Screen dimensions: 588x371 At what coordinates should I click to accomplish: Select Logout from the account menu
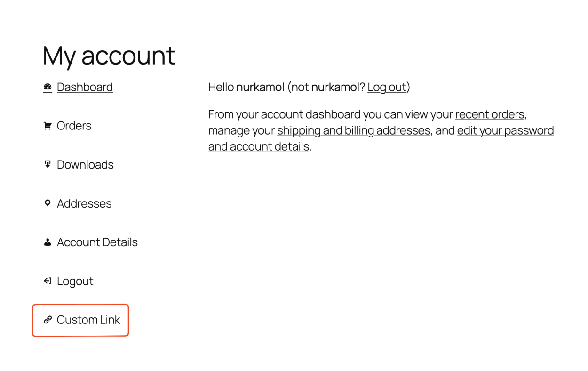click(x=75, y=281)
